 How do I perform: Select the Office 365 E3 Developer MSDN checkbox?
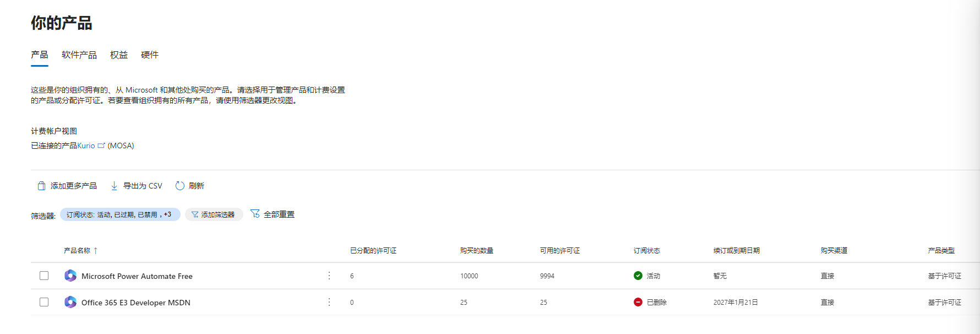(44, 302)
